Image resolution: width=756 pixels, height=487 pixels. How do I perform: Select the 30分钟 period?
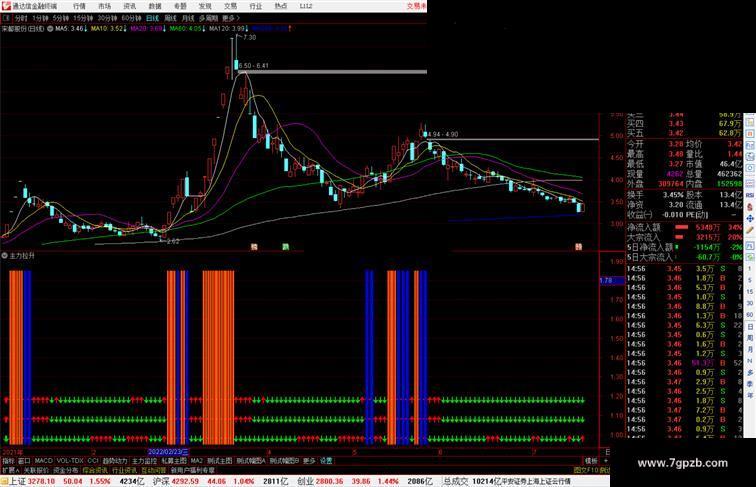[x=107, y=18]
